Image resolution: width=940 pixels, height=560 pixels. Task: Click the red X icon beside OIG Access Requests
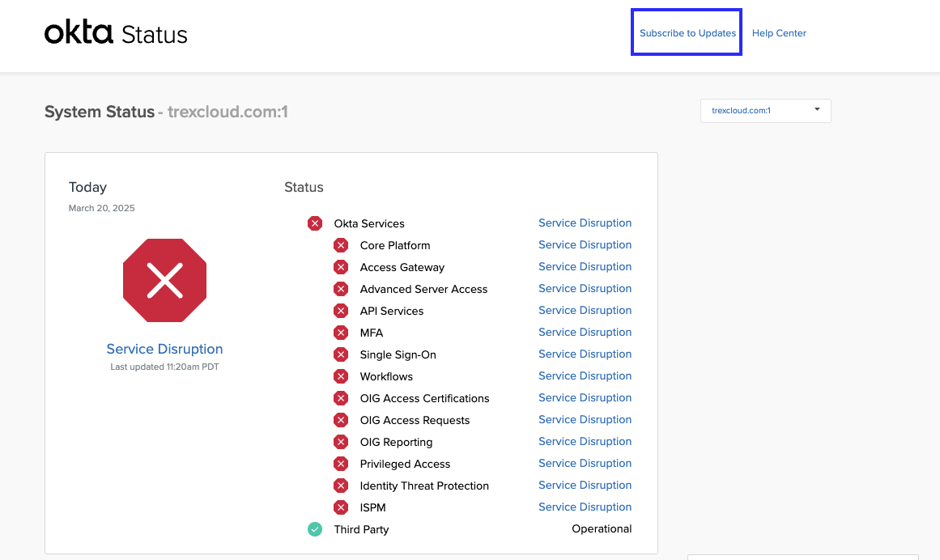tap(341, 421)
